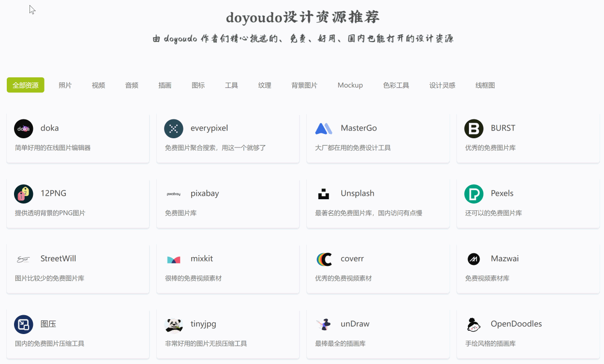Switch to the 线框图 category
The height and width of the screenshot is (364, 604).
(485, 85)
